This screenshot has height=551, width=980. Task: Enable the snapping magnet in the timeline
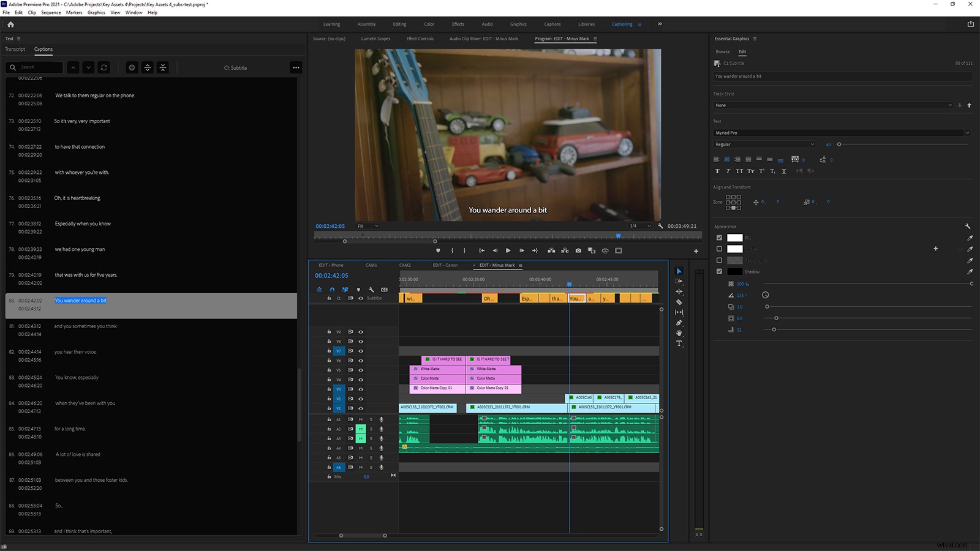click(x=332, y=290)
